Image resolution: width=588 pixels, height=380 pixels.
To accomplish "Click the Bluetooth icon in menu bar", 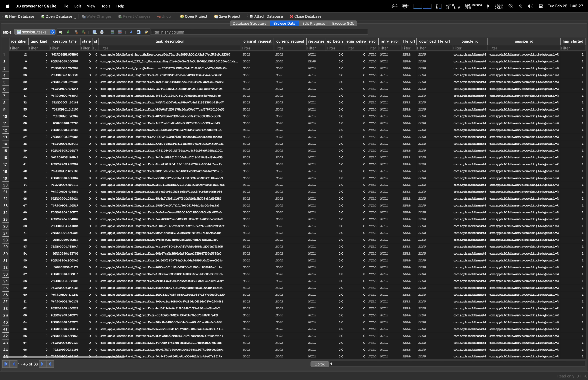I will point(520,6).
